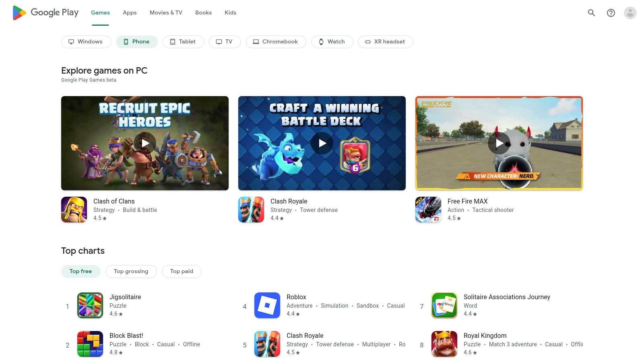The image size is (644, 362).
Task: Click the Free Fire MAX video thumbnail
Action: [x=499, y=143]
